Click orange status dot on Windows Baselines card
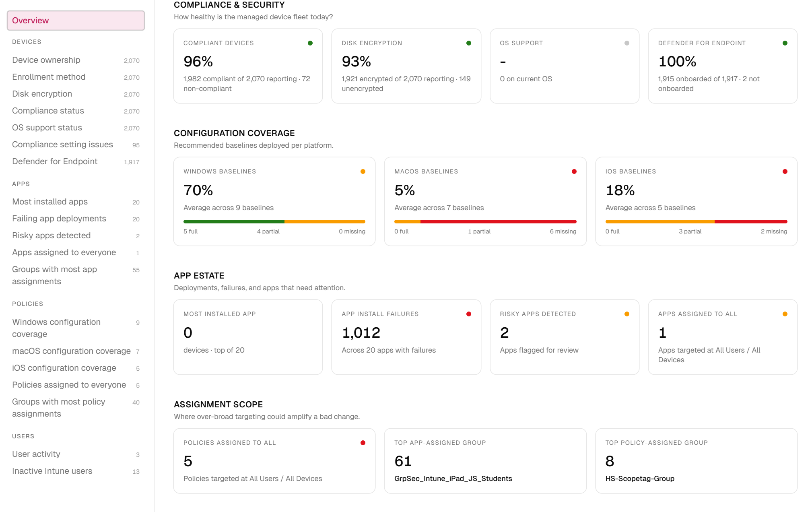Image resolution: width=812 pixels, height=512 pixels. (x=363, y=171)
